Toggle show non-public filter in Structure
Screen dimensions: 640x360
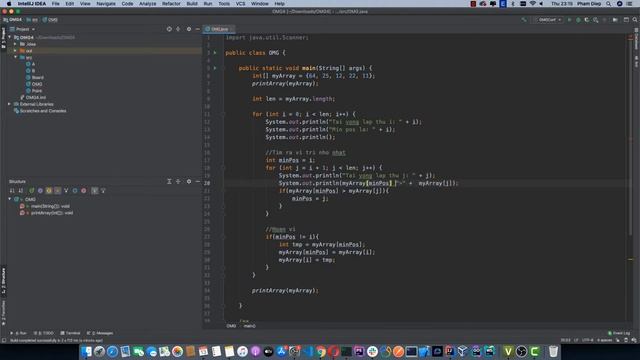pyautogui.click(x=58, y=191)
